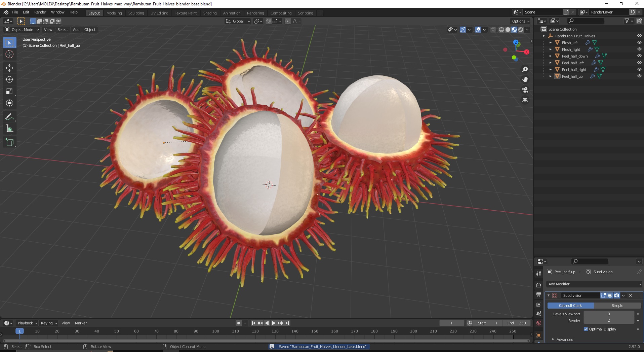Select the Select Box tool
The width and height of the screenshot is (644, 352).
click(9, 43)
